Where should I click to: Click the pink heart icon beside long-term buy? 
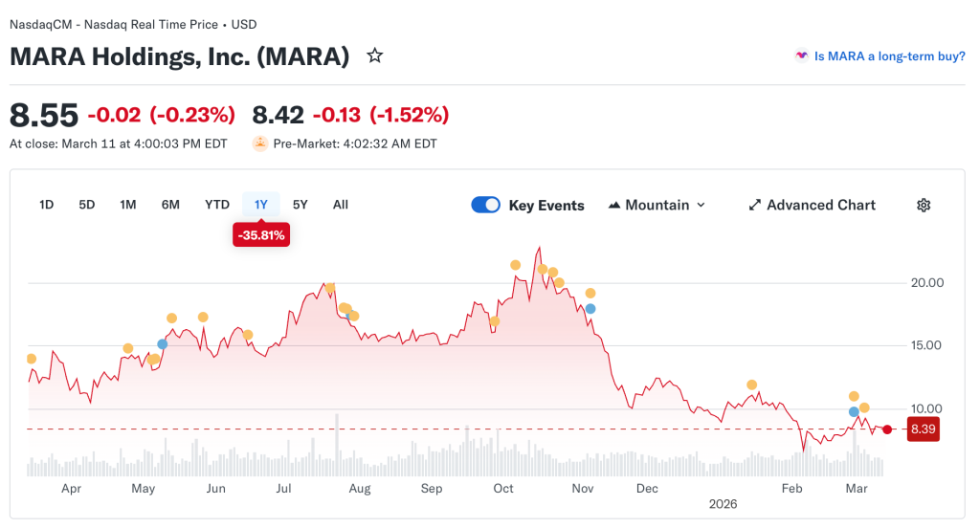coord(802,56)
